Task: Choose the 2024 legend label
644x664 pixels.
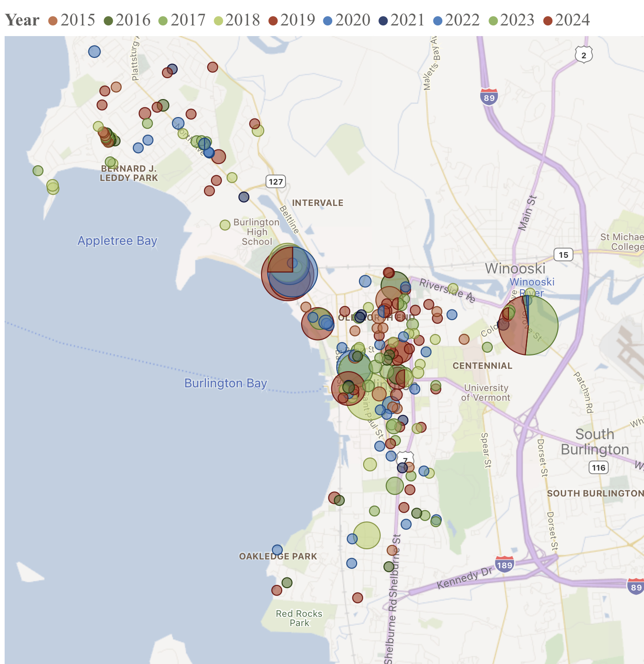Action: pyautogui.click(x=572, y=20)
